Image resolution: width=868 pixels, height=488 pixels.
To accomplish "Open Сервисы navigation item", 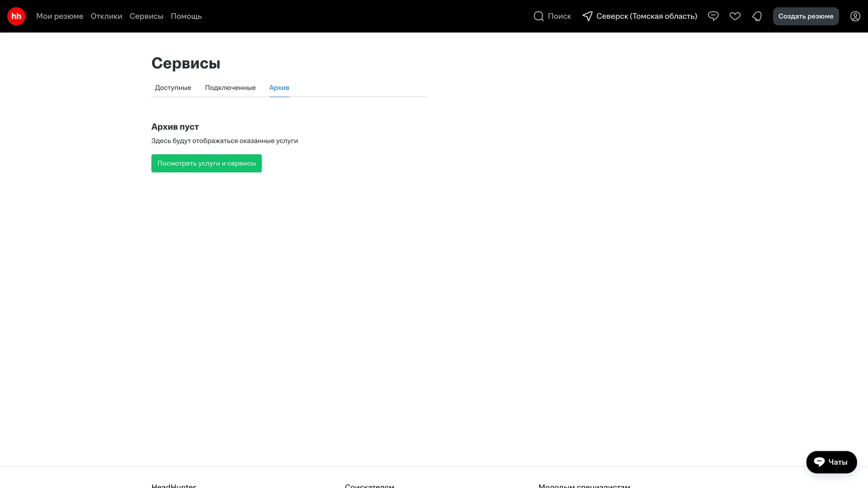I will [x=146, y=16].
